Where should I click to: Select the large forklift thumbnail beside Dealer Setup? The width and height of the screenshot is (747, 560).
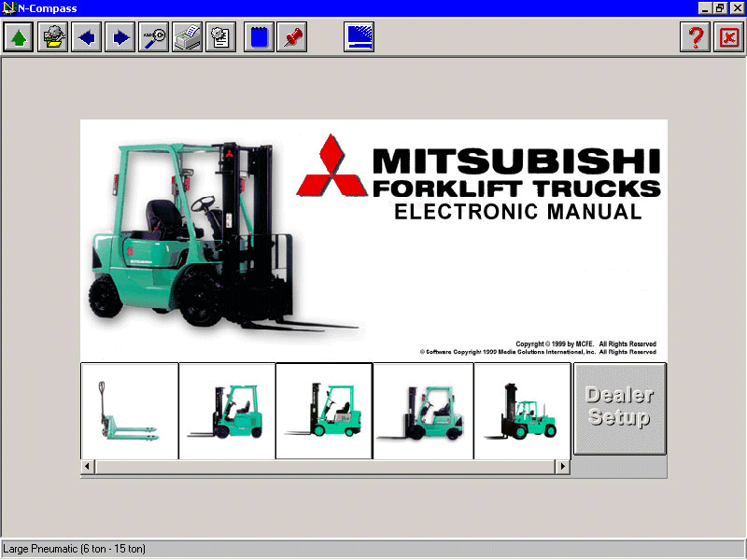click(x=523, y=411)
